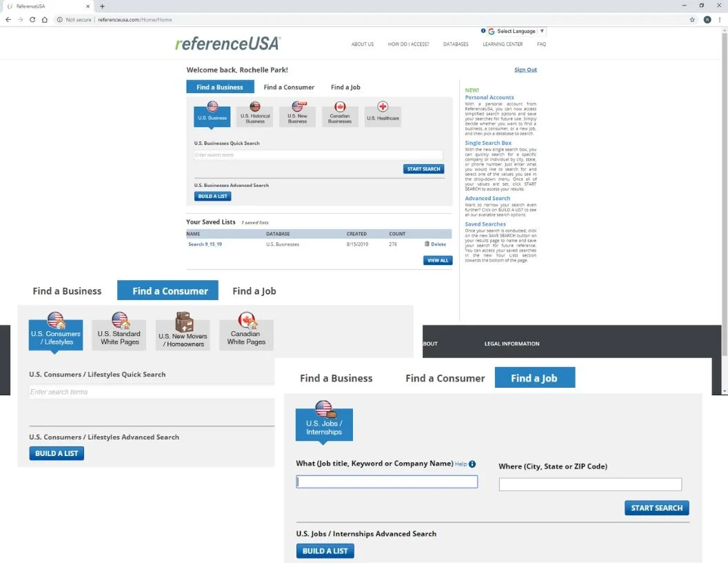Screen dimensions: 728x563
Task: Click the Help link next to What label
Action: point(461,464)
